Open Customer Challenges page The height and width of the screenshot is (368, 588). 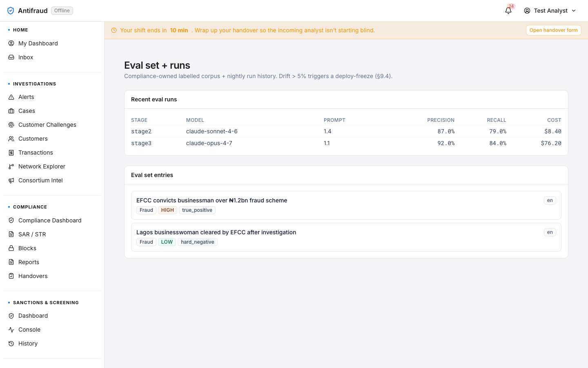pyautogui.click(x=52, y=125)
